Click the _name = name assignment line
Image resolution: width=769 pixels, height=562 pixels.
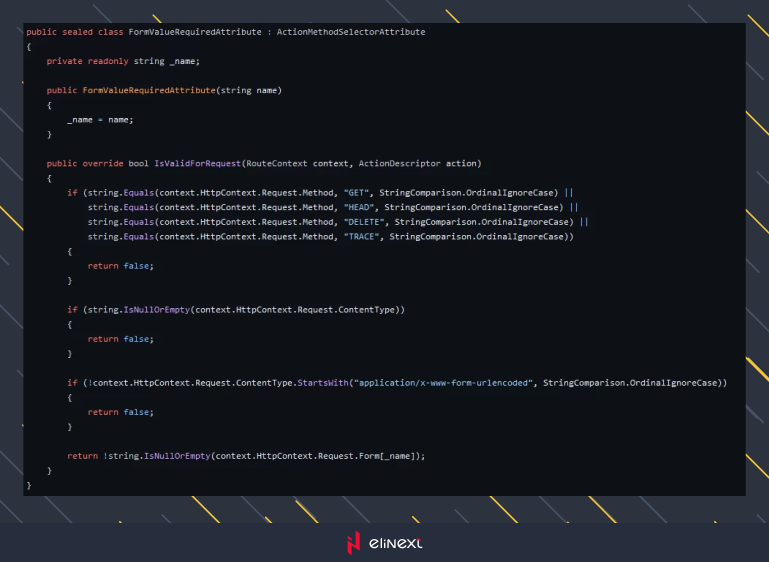(x=100, y=119)
